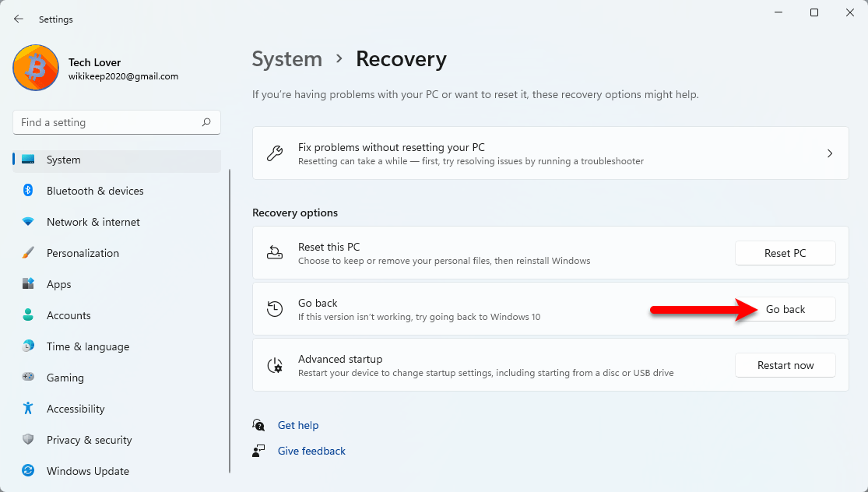Click the Reset PC button

click(x=785, y=253)
